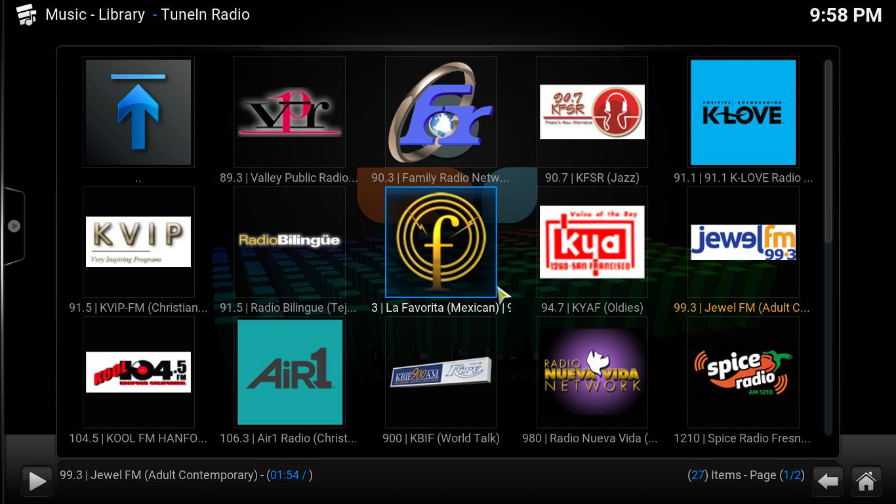896x504 pixels.
Task: Click the '106.3 | Air1 Radio (Christ...' label
Action: point(288,438)
